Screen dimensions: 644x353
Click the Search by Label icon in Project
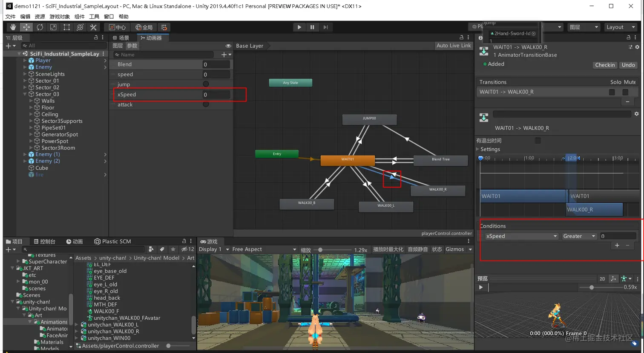coord(162,249)
